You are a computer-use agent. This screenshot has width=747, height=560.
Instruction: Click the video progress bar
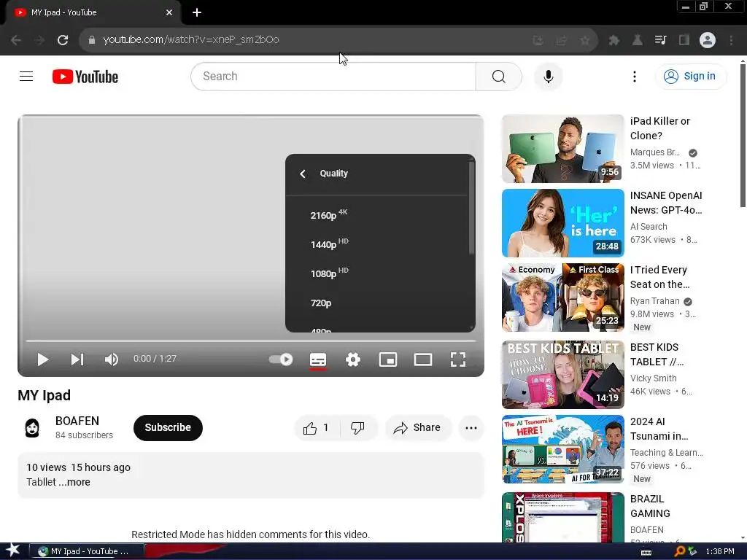[x=251, y=341]
